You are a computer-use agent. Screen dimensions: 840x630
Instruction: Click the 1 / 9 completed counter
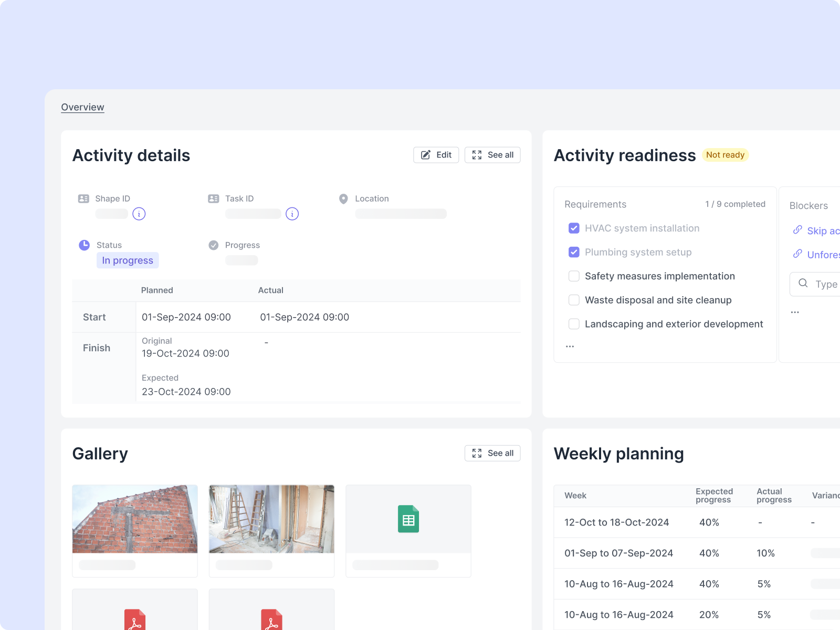coord(735,204)
